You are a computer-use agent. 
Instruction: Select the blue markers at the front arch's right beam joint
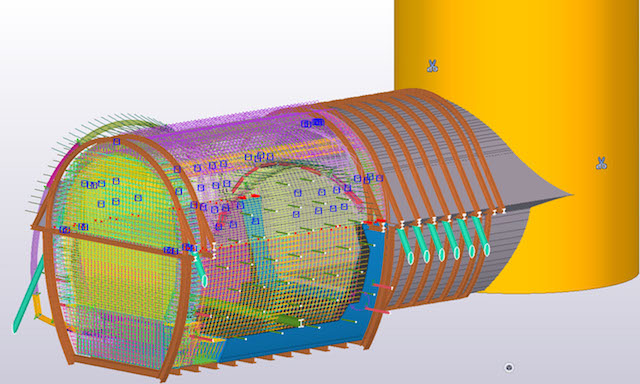(x=180, y=249)
